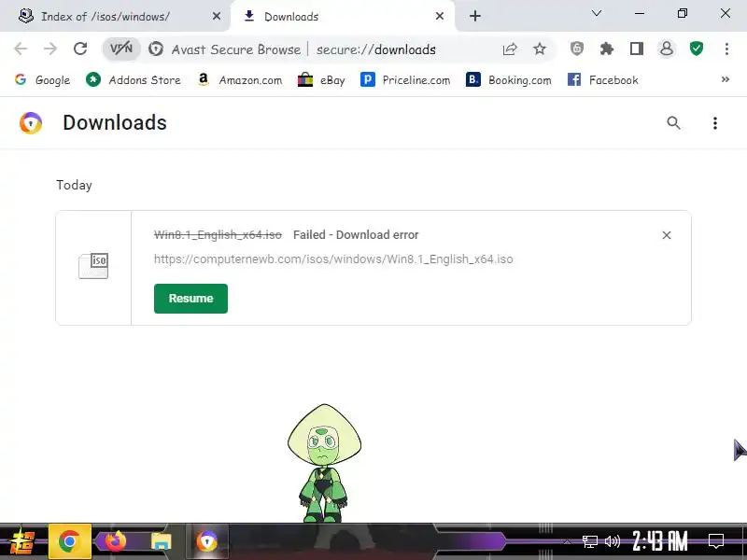Bookmark this page with the star icon
Viewport: 747px width, 560px height.
click(540, 49)
